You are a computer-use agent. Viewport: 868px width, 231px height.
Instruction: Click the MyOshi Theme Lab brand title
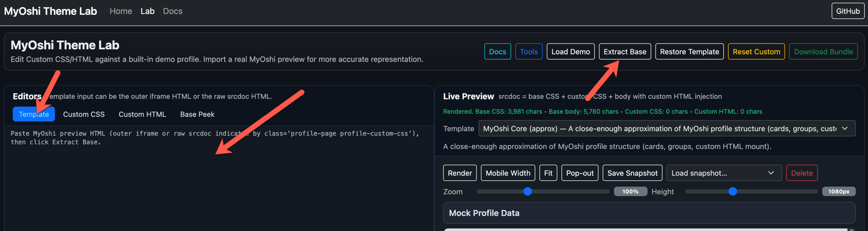50,11
